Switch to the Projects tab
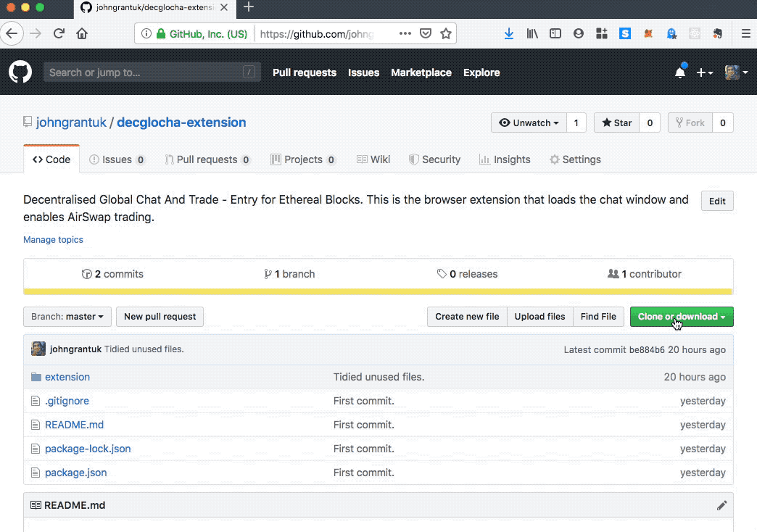757x532 pixels. 303,159
